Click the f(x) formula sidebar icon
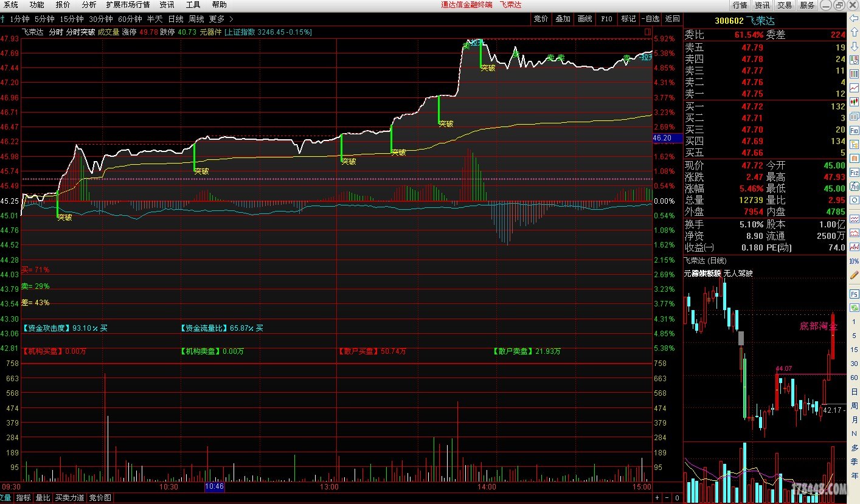This screenshot has width=860, height=504. click(x=855, y=186)
